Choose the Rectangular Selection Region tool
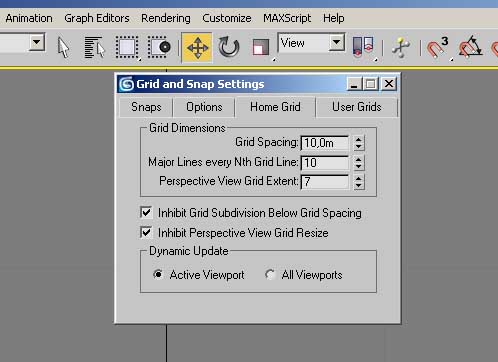The height and width of the screenshot is (362, 498). pos(127,48)
